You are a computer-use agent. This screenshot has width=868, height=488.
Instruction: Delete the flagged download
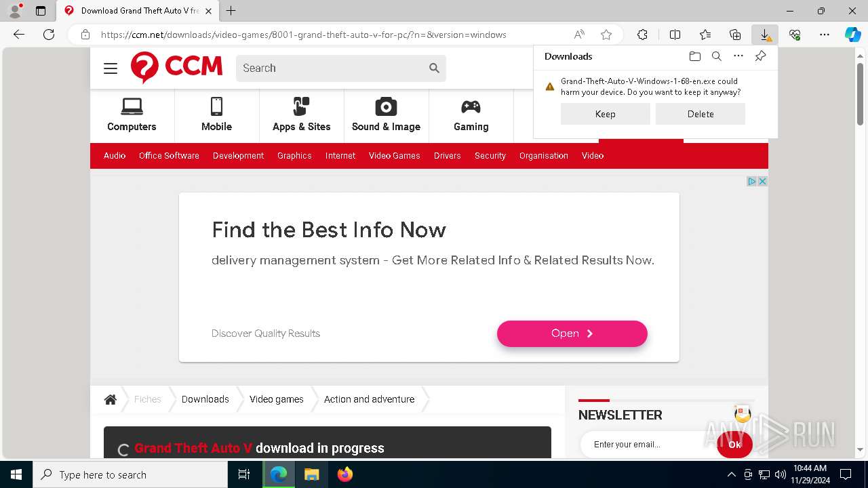(x=700, y=114)
